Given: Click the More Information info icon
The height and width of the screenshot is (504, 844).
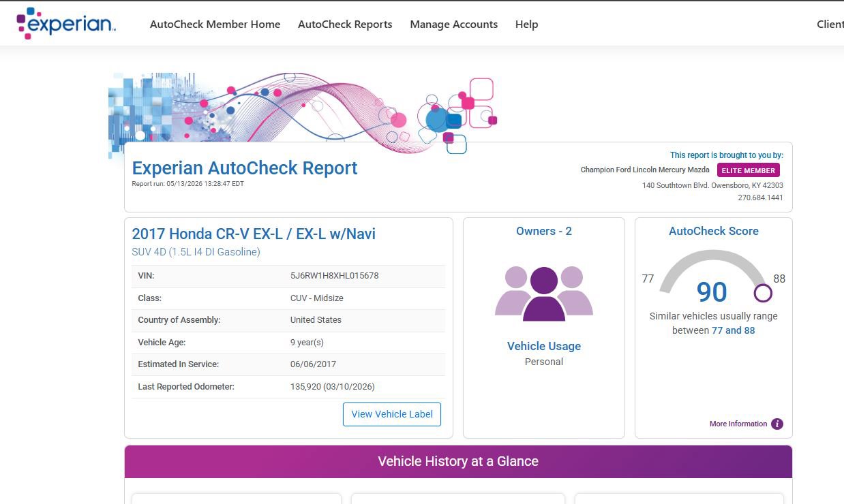Looking at the screenshot, I should (x=777, y=424).
